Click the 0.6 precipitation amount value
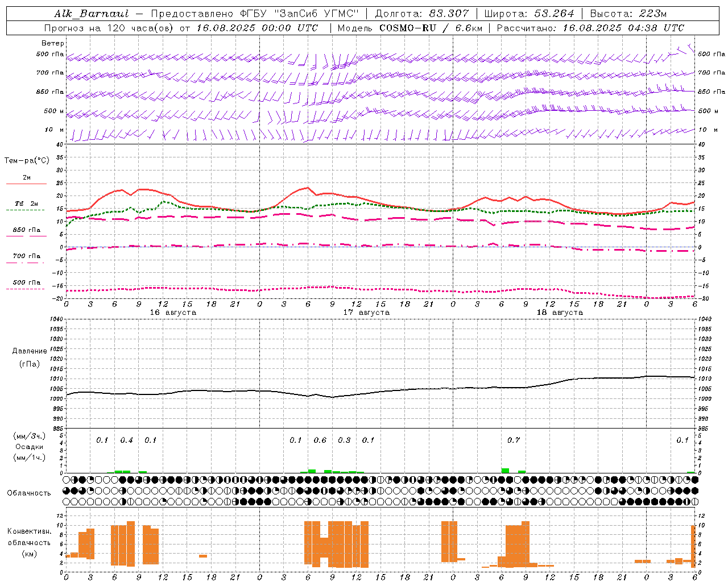 (320, 440)
